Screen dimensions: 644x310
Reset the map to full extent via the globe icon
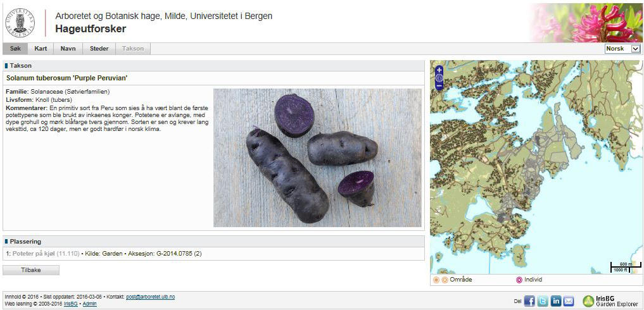[439, 78]
